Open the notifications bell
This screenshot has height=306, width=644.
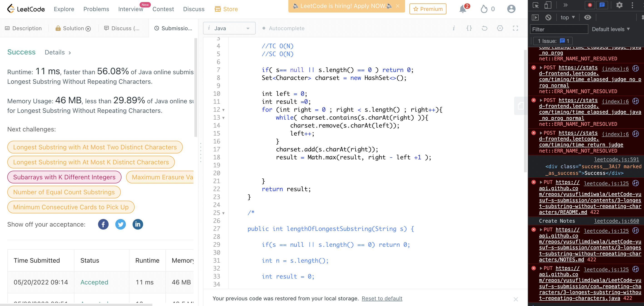point(463,9)
